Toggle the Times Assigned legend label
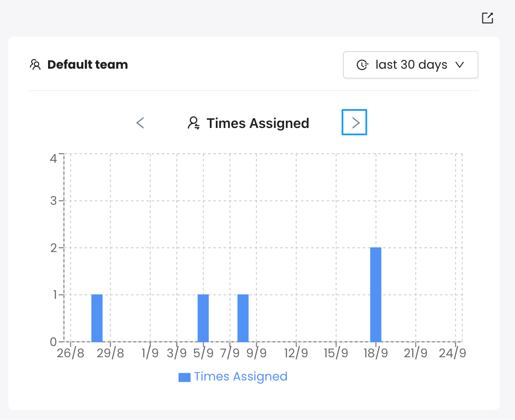 pyautogui.click(x=240, y=377)
